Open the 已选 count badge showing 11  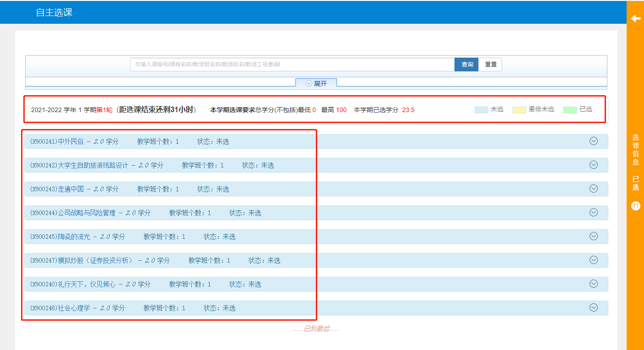[635, 206]
